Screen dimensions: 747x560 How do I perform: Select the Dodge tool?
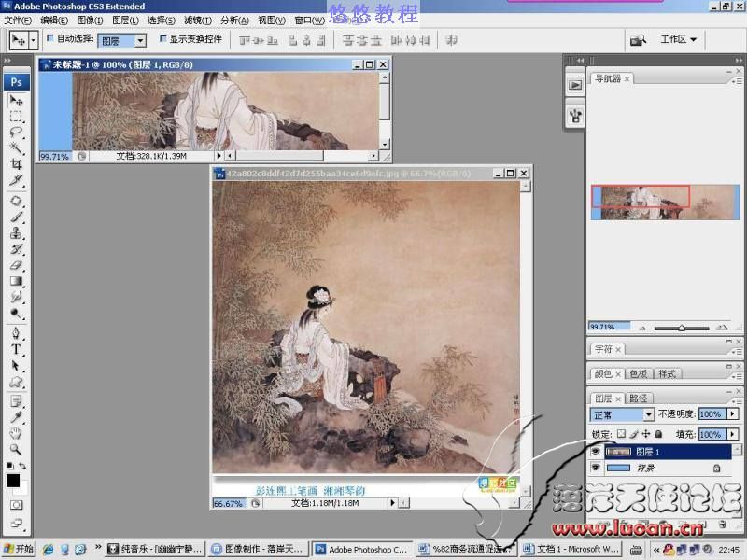pyautogui.click(x=16, y=314)
